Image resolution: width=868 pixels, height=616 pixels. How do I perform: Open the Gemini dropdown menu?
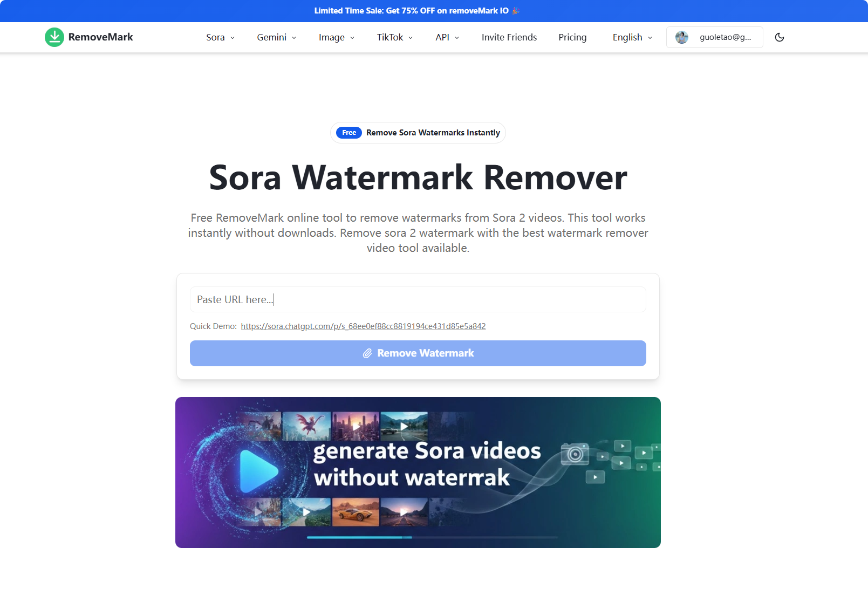[x=276, y=37]
